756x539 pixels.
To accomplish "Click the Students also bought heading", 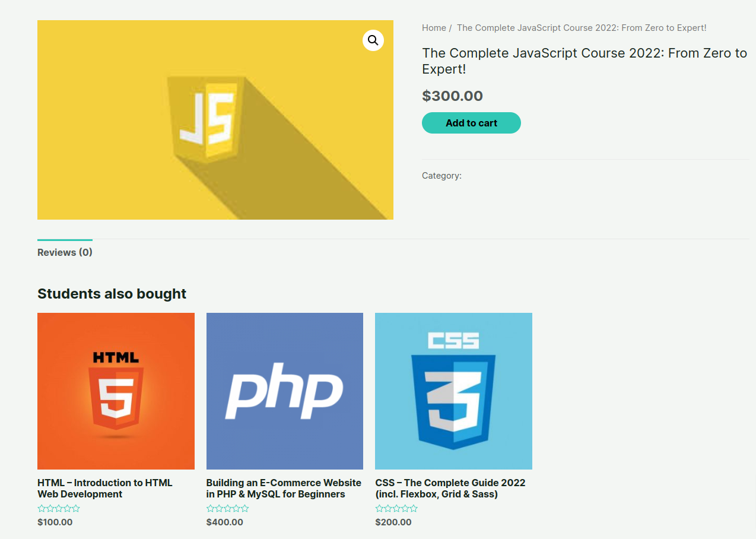I will tap(112, 294).
